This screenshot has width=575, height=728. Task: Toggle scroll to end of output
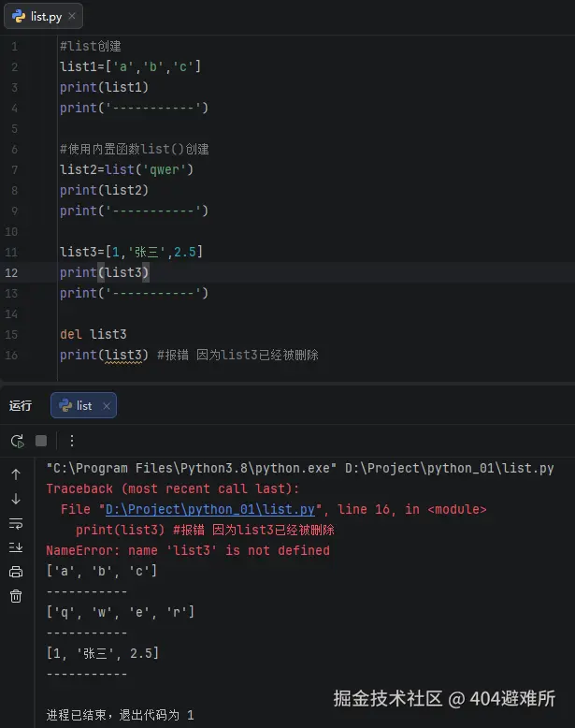click(16, 547)
